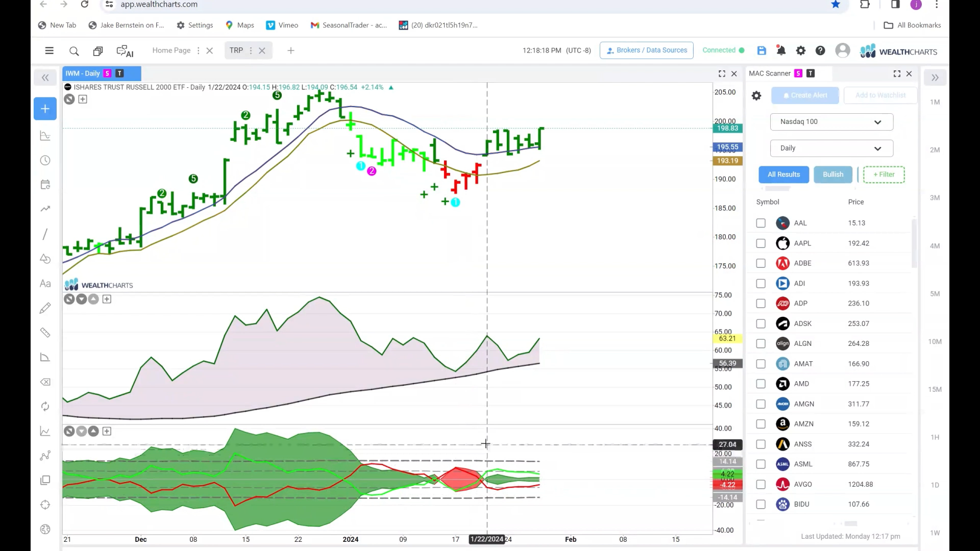This screenshot has height=551, width=980.
Task: Open the window layouts icon
Action: pos(98,51)
